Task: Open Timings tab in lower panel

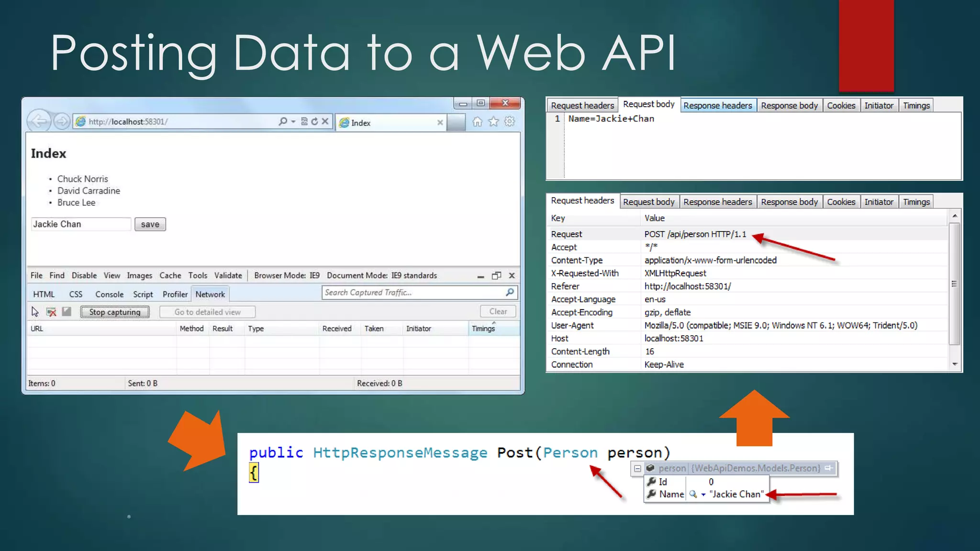Action: point(916,202)
